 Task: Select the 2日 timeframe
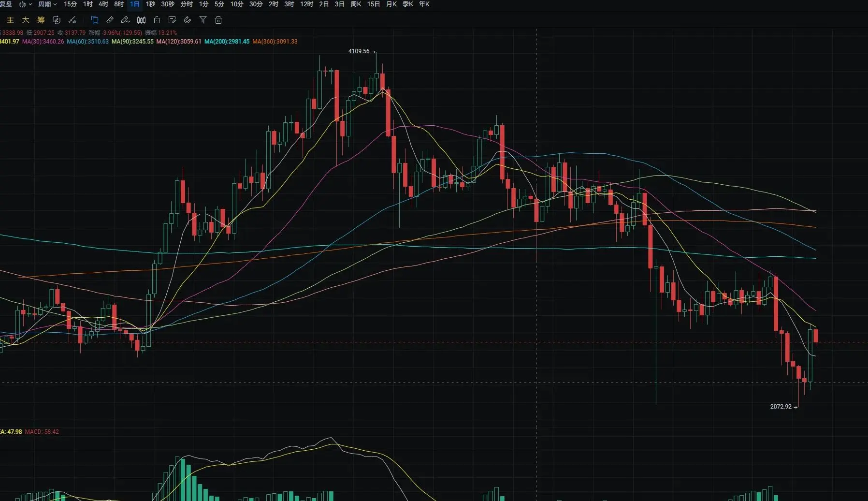[x=324, y=4]
